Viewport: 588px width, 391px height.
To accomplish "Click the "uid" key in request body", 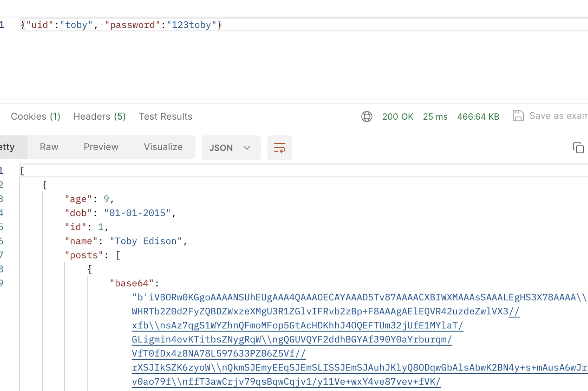I will pos(40,25).
